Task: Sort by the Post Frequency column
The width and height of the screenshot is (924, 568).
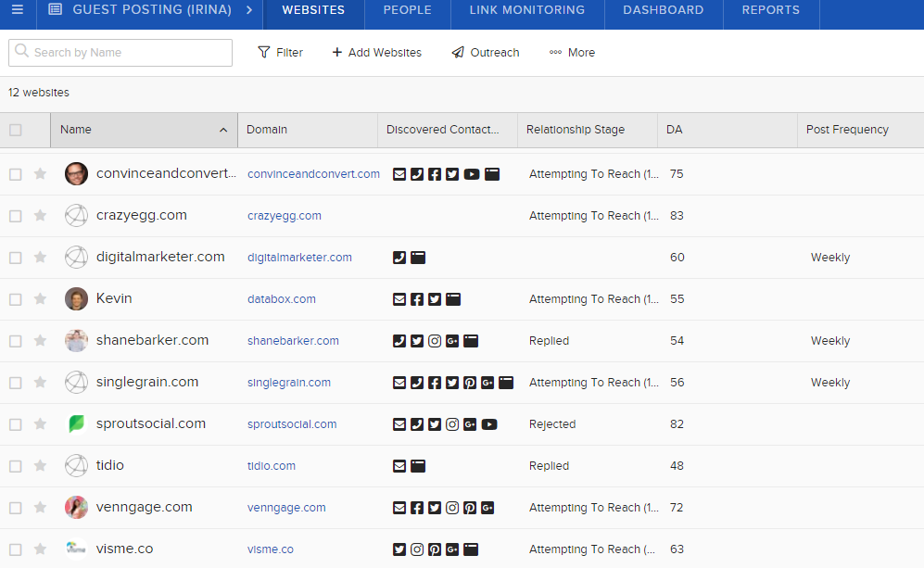Action: click(x=847, y=130)
